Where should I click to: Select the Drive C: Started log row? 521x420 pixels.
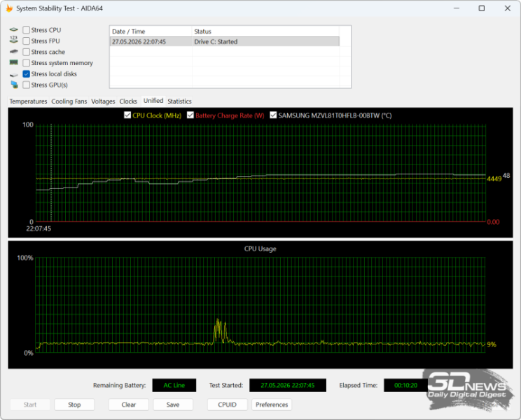pos(225,41)
